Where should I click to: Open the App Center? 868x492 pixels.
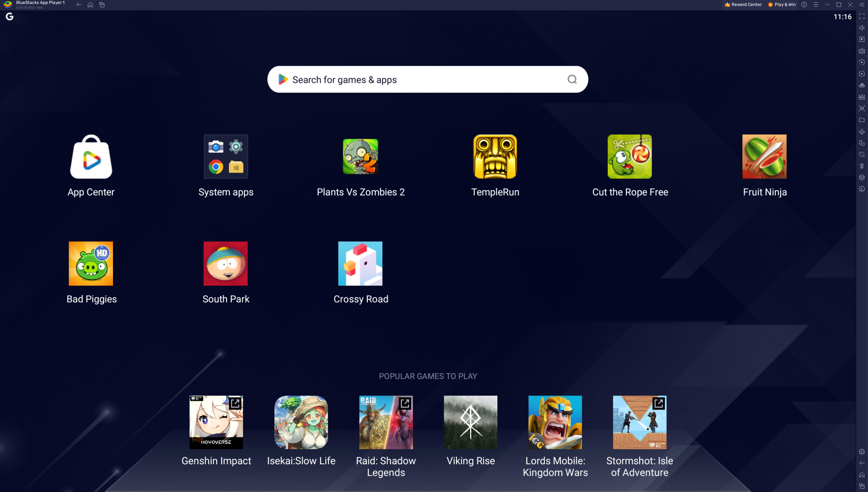click(x=91, y=157)
